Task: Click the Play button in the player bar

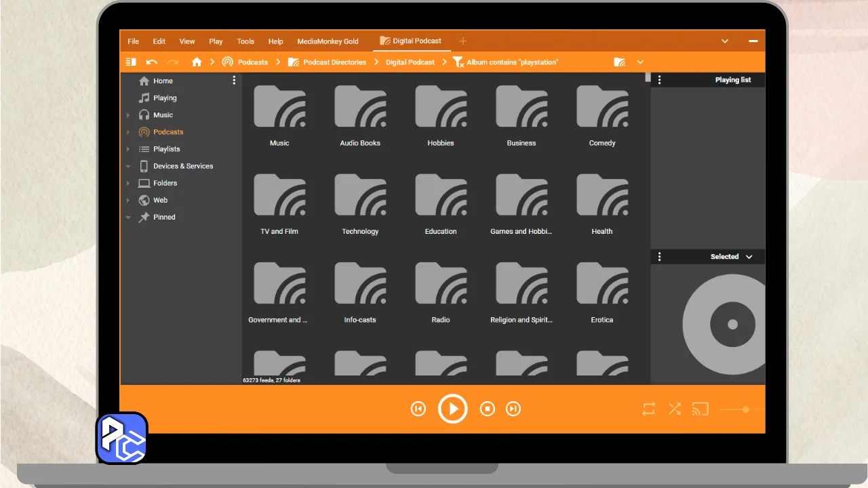Action: pos(453,409)
